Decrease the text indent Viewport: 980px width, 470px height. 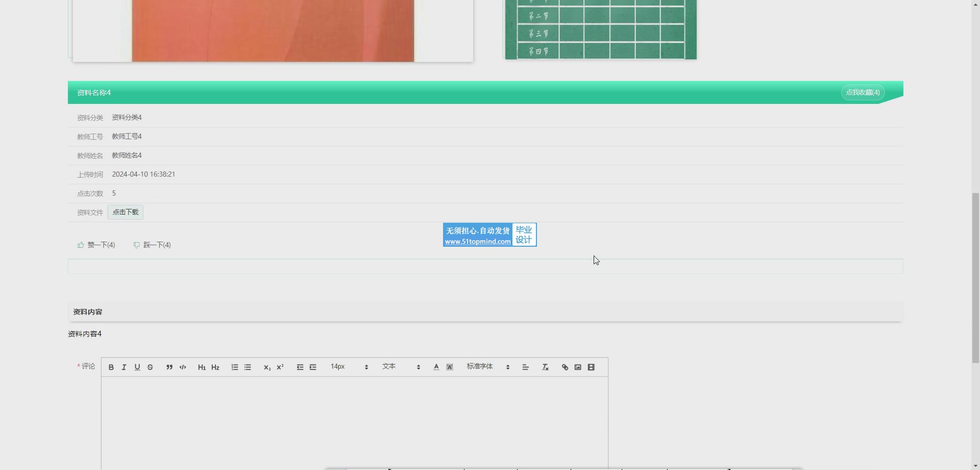(300, 367)
